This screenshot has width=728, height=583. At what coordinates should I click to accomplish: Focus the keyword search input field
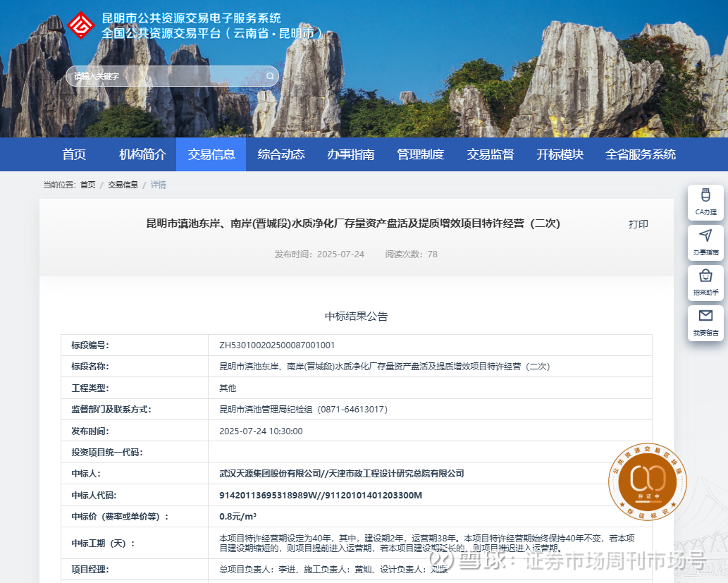click(x=172, y=75)
